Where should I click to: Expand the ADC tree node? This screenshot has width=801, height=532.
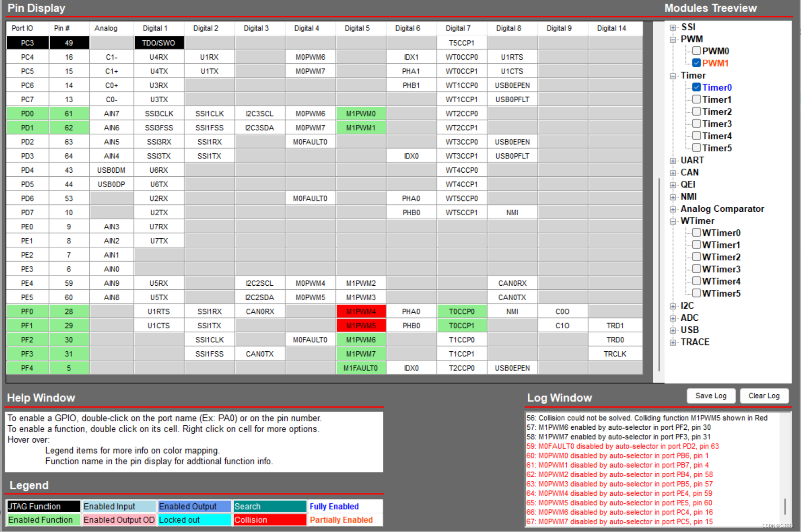coord(673,318)
